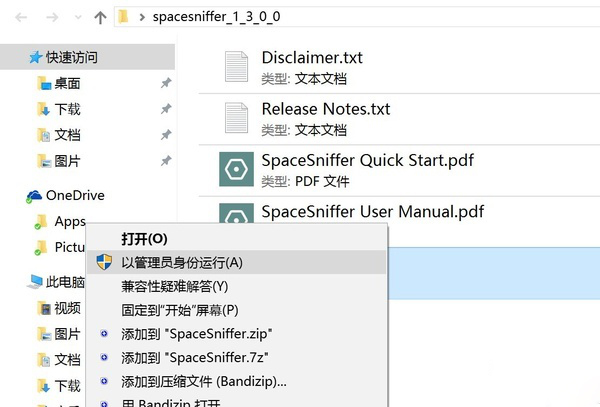Click spacesniffer_1_3_0_0 in the address bar
Viewport: 600px width, 407px height.
point(216,17)
